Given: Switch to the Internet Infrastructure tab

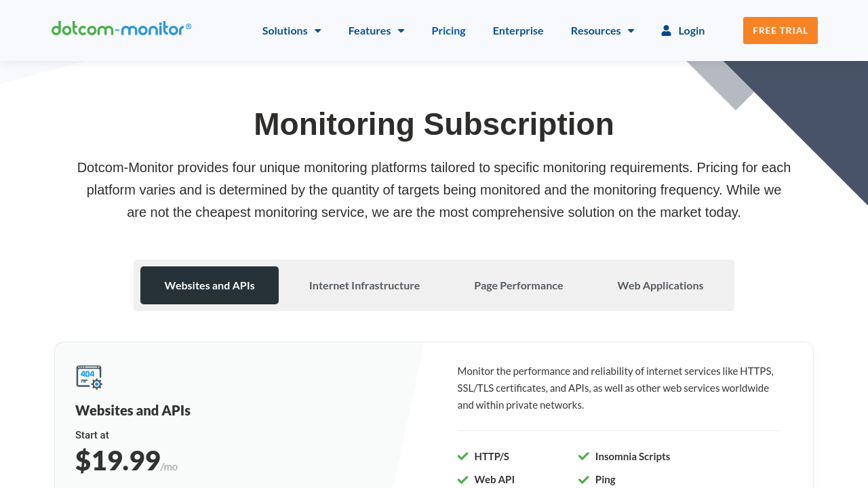Looking at the screenshot, I should [x=364, y=285].
